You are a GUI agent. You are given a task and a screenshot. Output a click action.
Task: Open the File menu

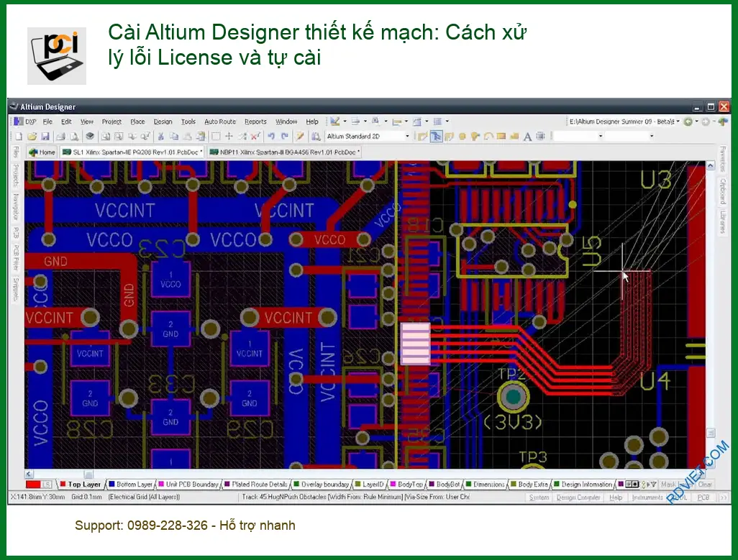pos(47,121)
